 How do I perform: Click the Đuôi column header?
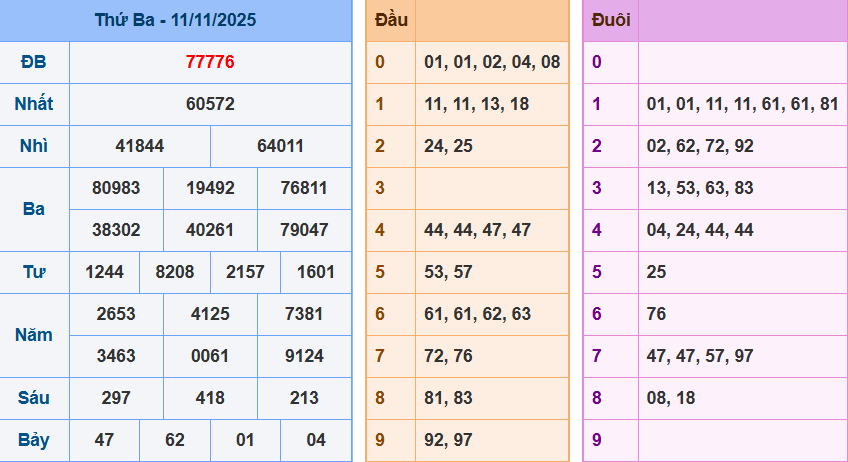(611, 20)
